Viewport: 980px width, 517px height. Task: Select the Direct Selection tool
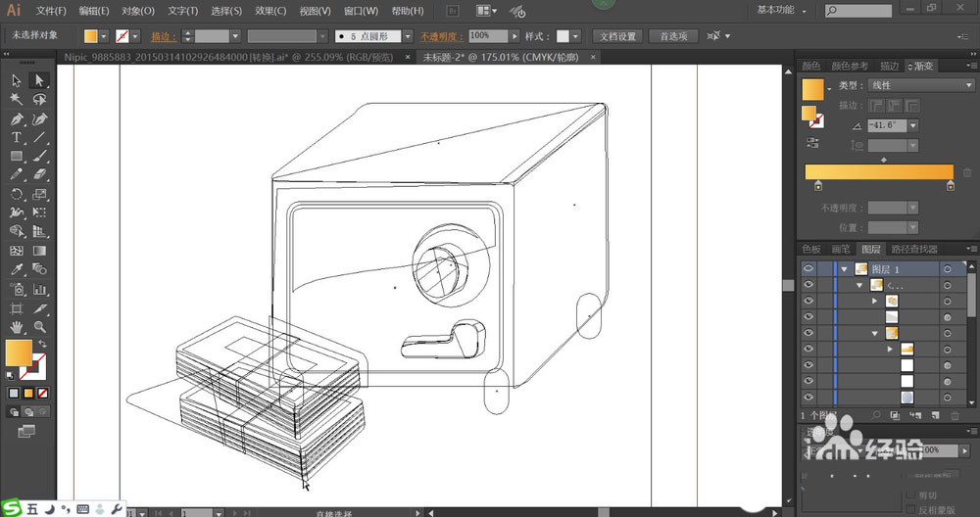point(39,80)
